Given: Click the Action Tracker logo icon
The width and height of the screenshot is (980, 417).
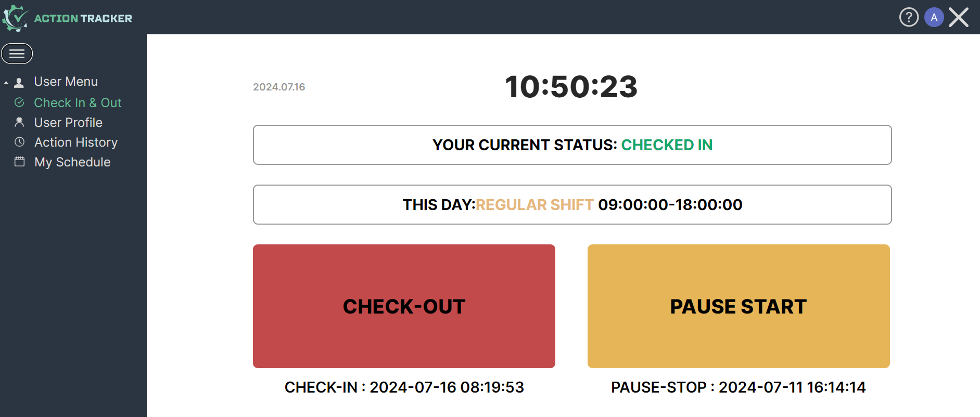Looking at the screenshot, I should pos(15,18).
